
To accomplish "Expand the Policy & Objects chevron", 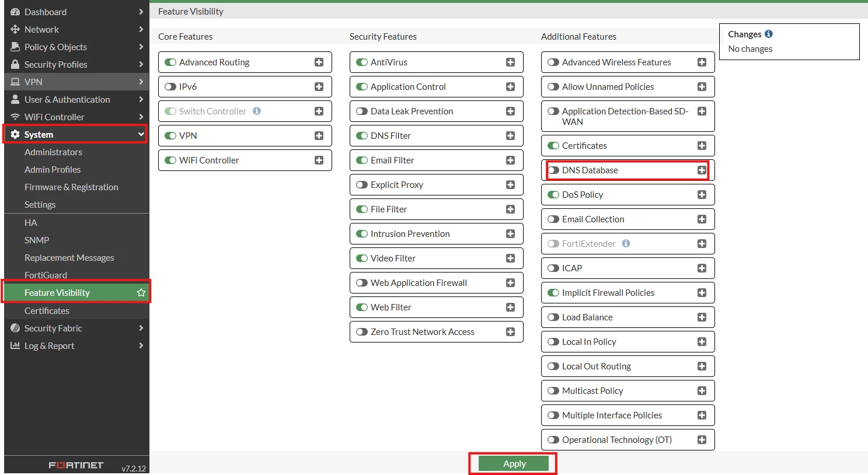I will pyautogui.click(x=141, y=47).
